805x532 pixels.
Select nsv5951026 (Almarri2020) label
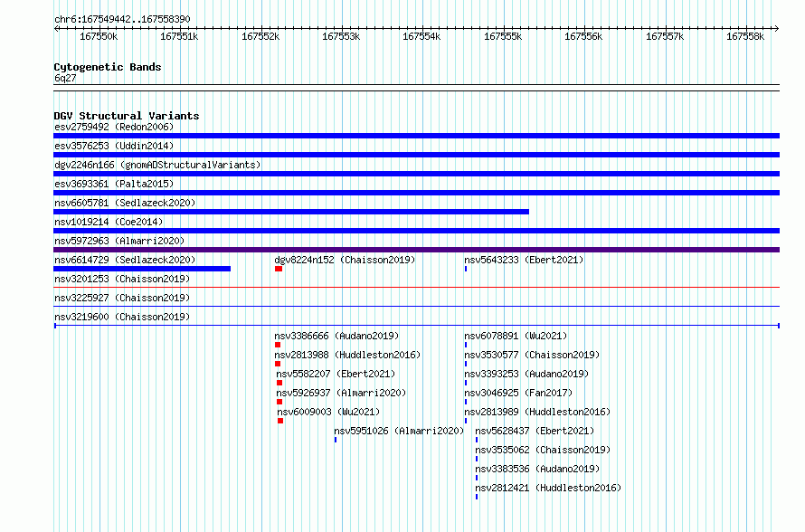click(x=399, y=431)
